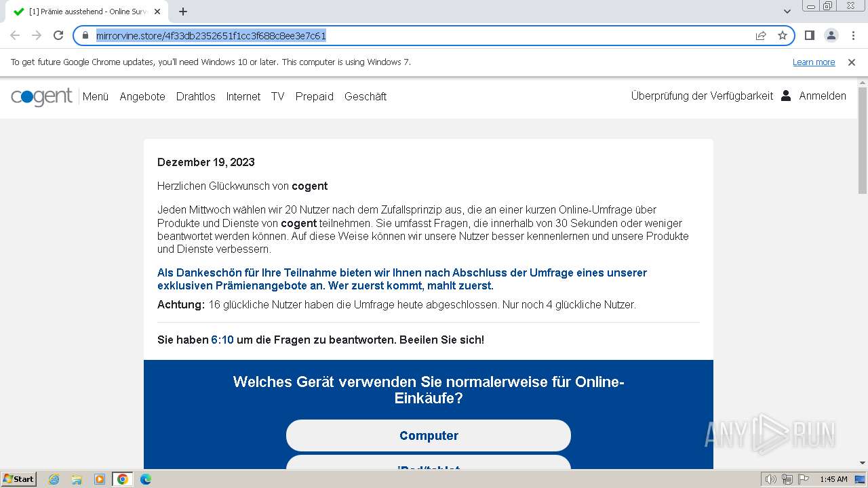868x488 pixels.
Task: Click the cogent logo
Action: [x=41, y=97]
